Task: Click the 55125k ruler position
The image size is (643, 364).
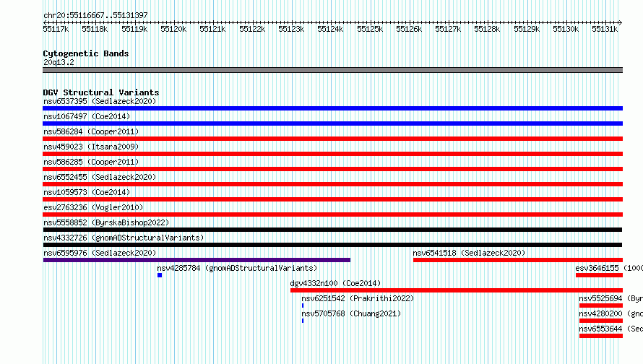Action: click(370, 29)
